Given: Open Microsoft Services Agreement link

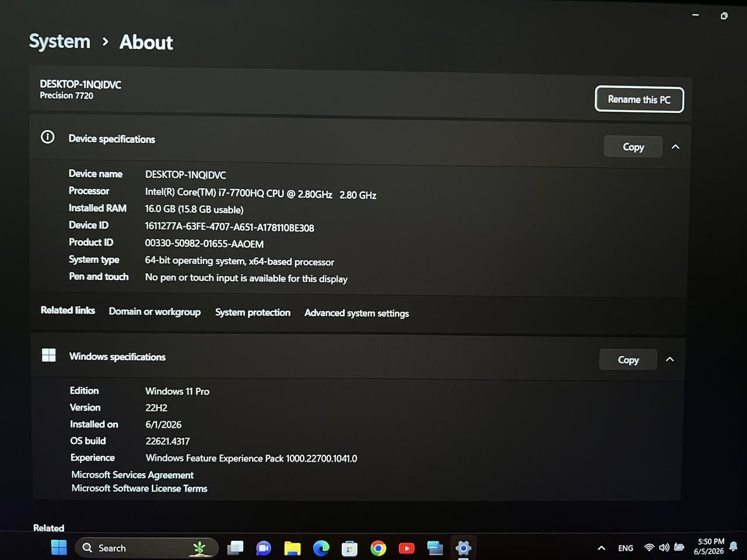Looking at the screenshot, I should click(132, 475).
